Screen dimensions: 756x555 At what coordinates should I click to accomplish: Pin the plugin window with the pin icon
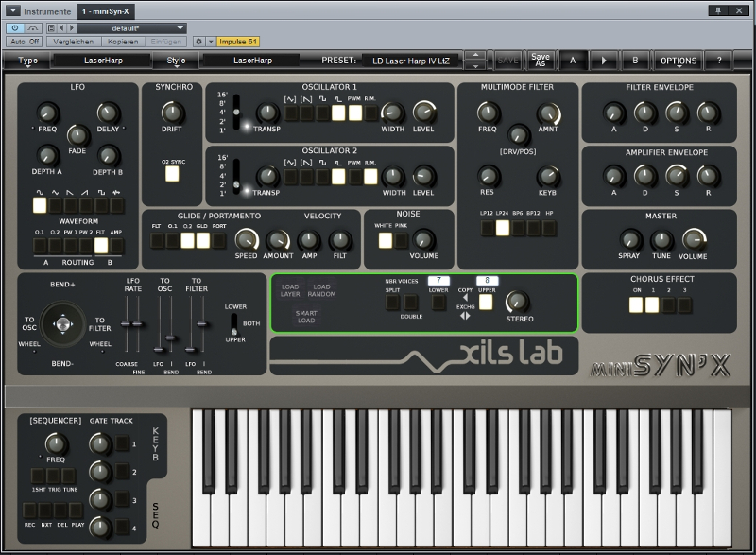718,10
